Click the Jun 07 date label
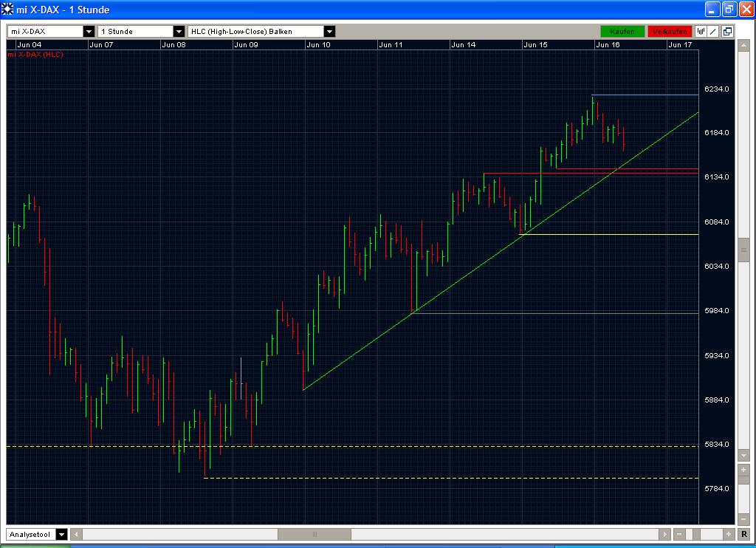This screenshot has width=756, height=548. [101, 45]
